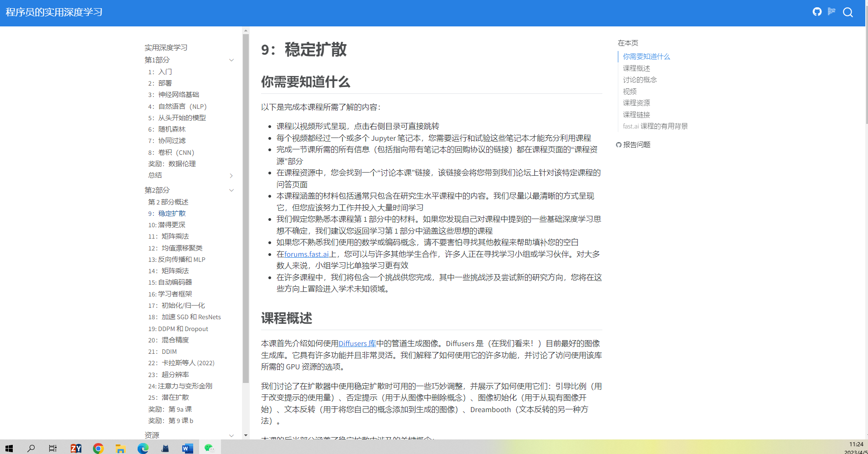The width and height of the screenshot is (868, 454).
Task: Switch to Microsoft Edge on taskbar
Action: pos(143,448)
